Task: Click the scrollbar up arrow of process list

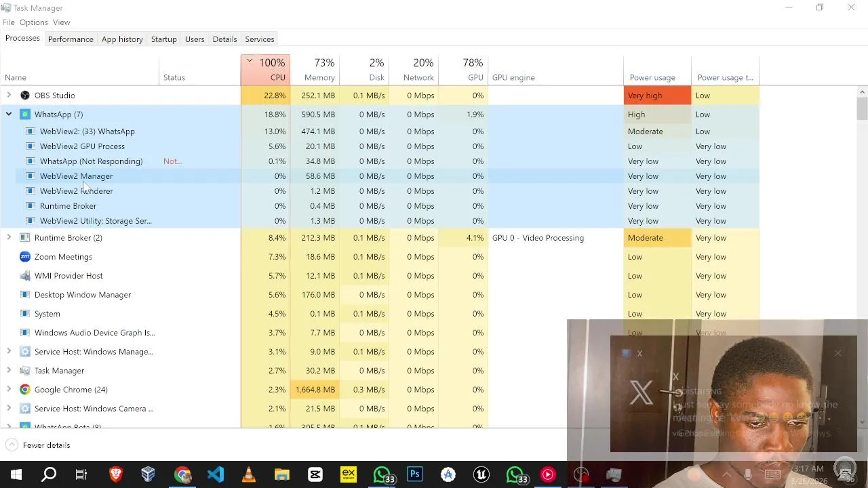Action: coord(862,92)
